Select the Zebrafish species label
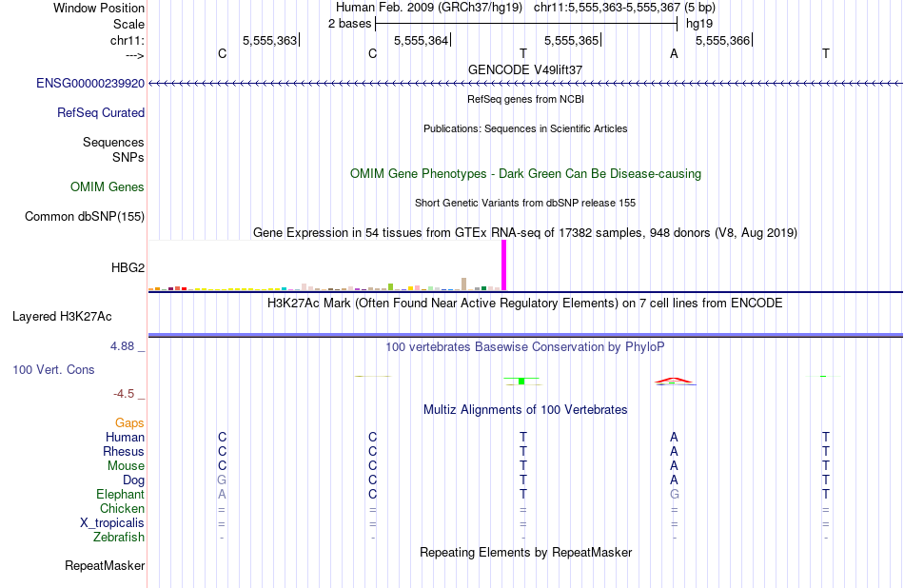The image size is (904, 588). click(x=118, y=537)
